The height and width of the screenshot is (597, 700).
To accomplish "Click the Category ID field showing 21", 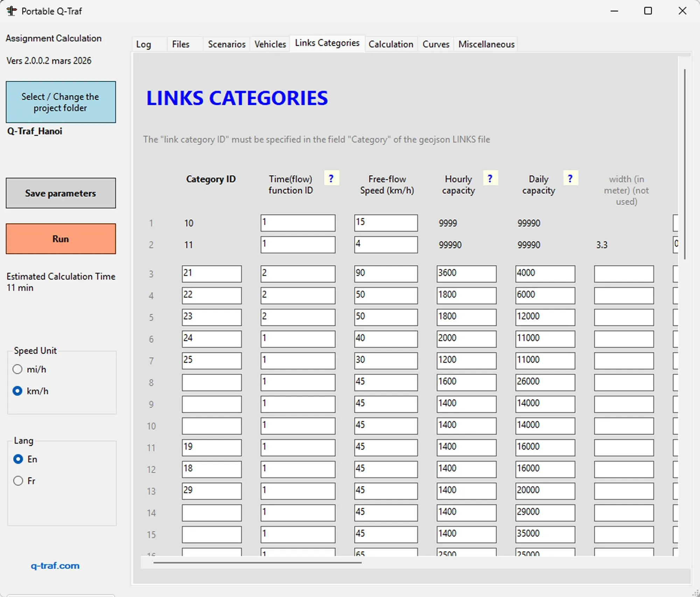I will pyautogui.click(x=211, y=273).
